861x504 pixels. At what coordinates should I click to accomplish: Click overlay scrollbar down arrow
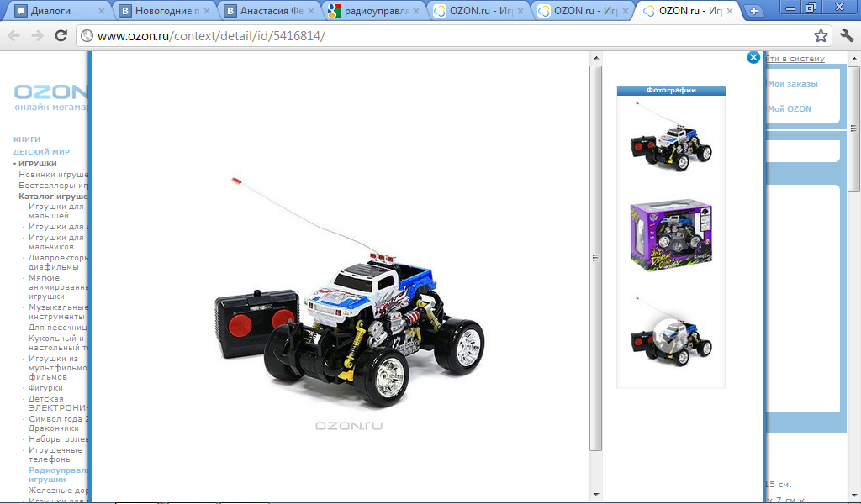click(596, 494)
